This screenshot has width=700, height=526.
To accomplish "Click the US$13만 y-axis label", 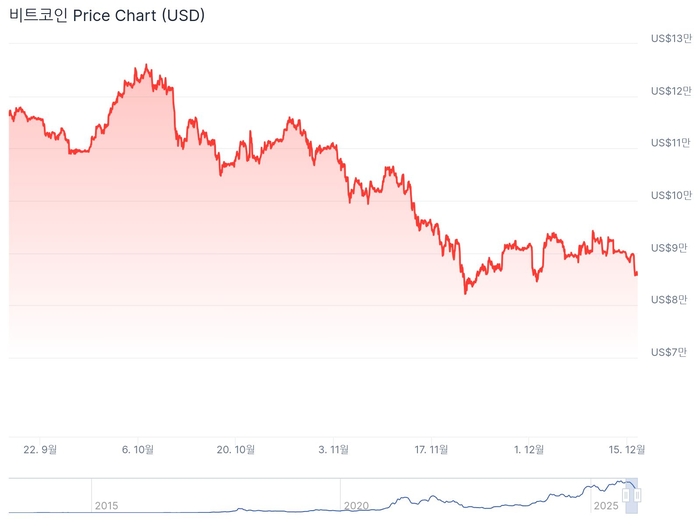I will click(670, 39).
